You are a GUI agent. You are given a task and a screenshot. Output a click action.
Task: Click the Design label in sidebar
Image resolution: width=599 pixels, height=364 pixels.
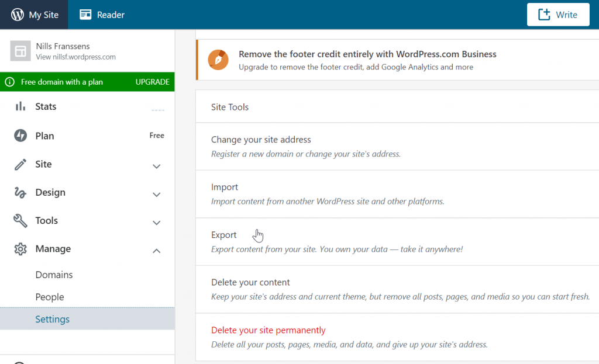coord(50,192)
